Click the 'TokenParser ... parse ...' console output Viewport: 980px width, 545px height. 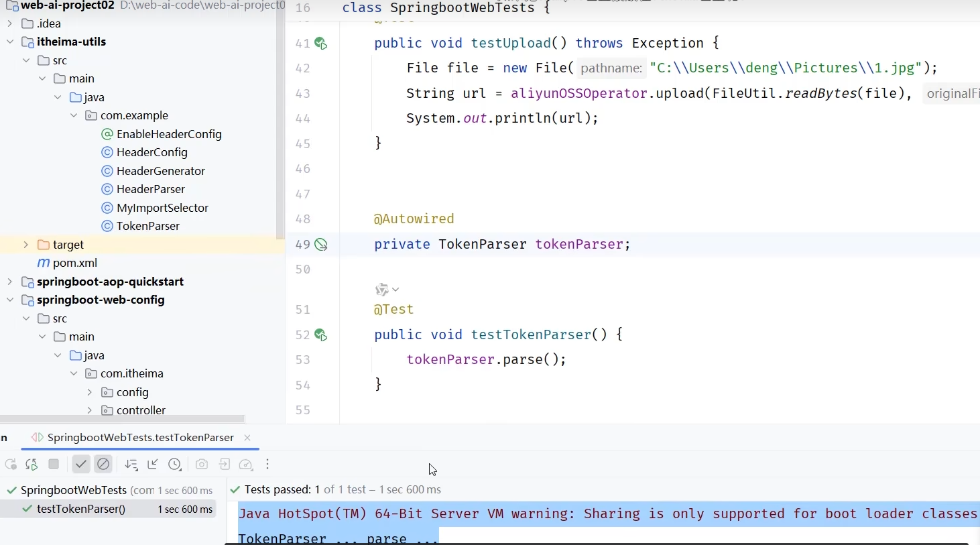(x=338, y=538)
